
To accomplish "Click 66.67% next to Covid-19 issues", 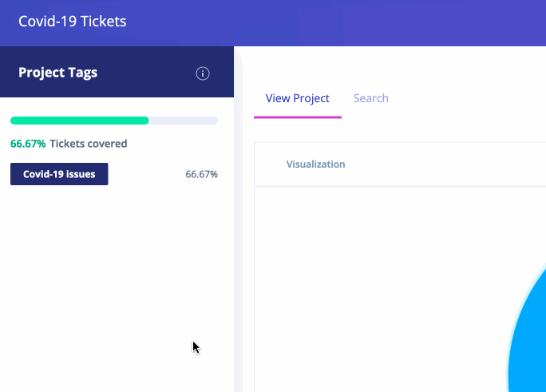I will [x=201, y=174].
